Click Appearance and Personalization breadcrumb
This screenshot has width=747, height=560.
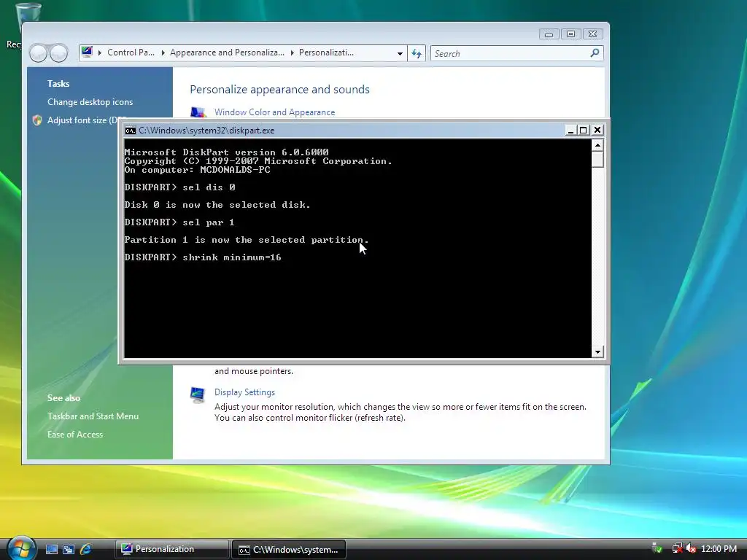[x=227, y=52]
